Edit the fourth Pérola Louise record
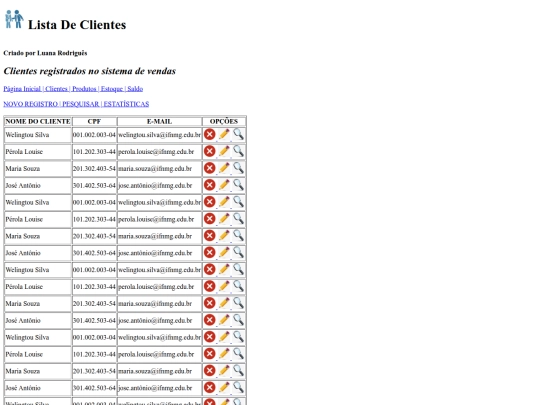The height and width of the screenshot is (405, 540). (x=224, y=354)
